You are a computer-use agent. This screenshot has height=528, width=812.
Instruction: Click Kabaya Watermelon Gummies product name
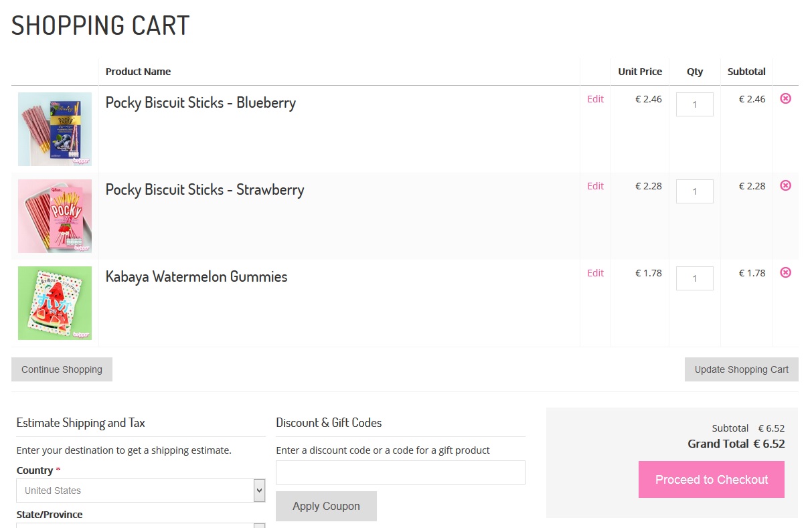(x=196, y=277)
